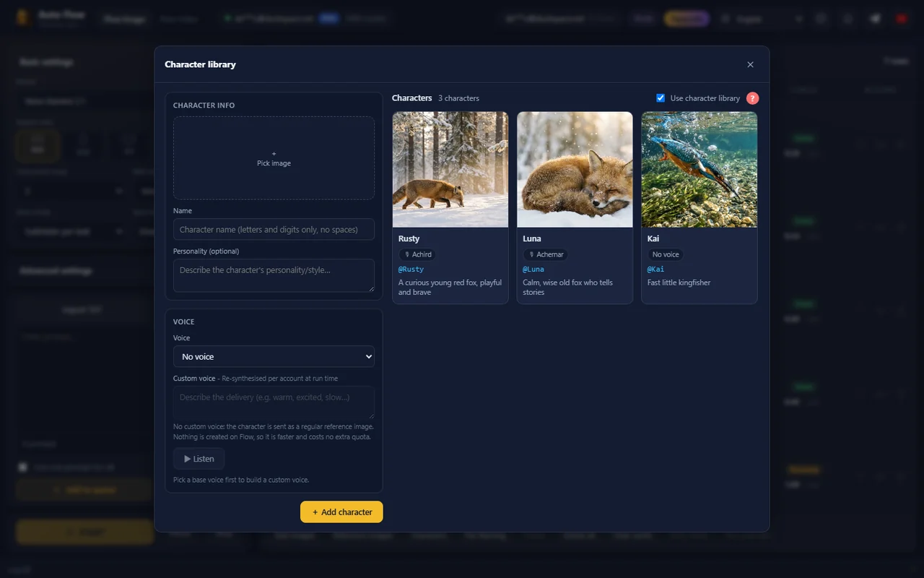Play the voice preview with Listen
The height and width of the screenshot is (578, 924).
pyautogui.click(x=199, y=459)
